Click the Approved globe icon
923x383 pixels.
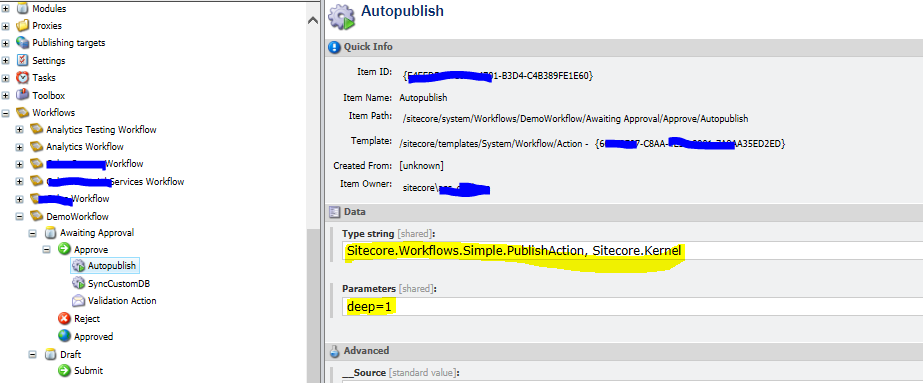point(64,337)
